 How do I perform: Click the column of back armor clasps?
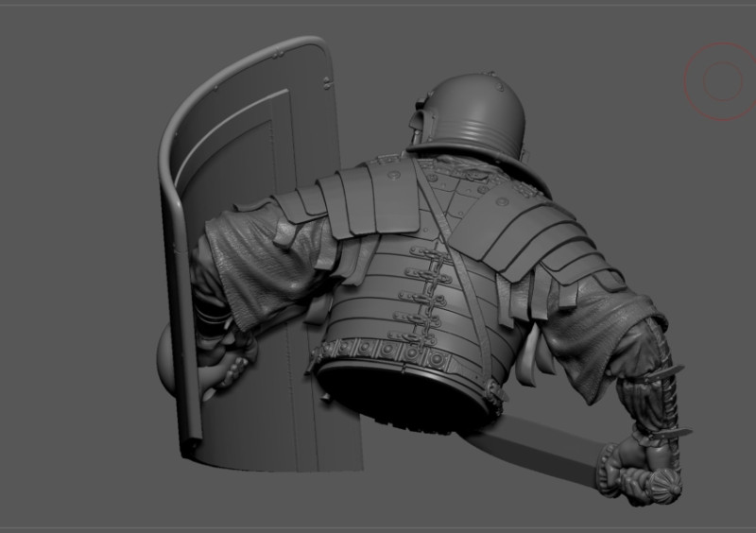(421, 293)
